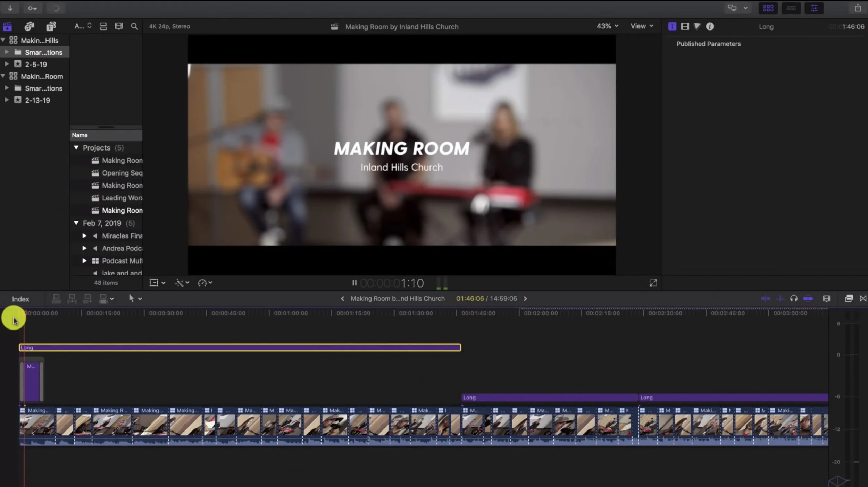
Task: Pause playback in the viewer
Action: point(354,283)
